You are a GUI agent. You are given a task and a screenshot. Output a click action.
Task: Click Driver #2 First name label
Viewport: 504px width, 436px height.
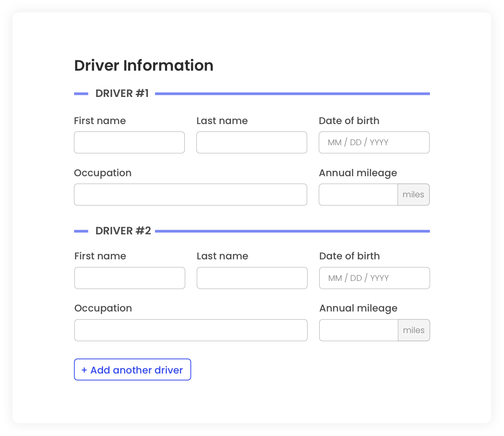(x=100, y=256)
